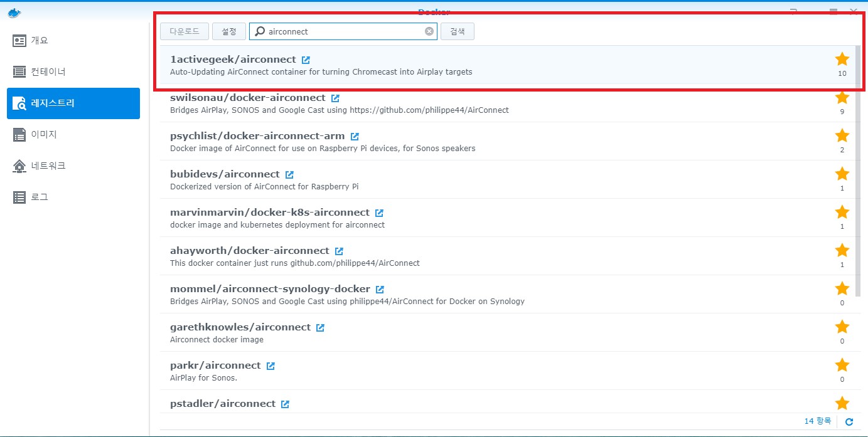Click star icon of marvinmarvin/docker-k8s-airconnect

[842, 213]
